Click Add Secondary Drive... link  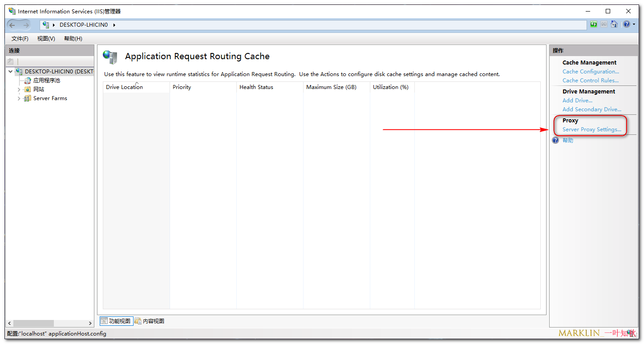tap(592, 109)
